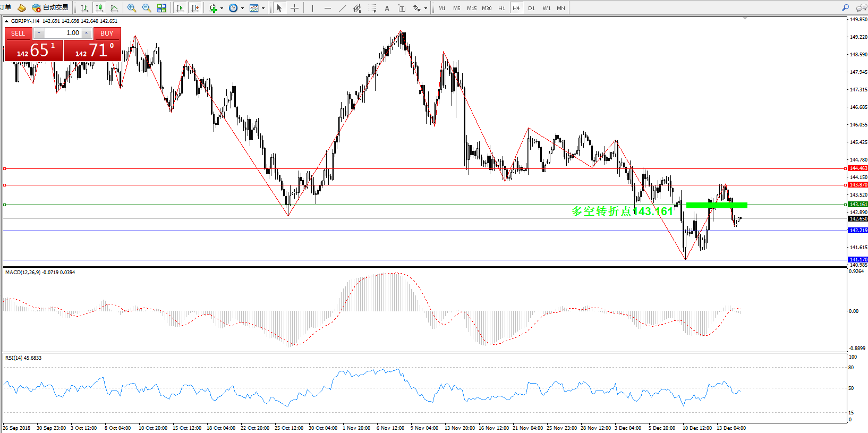Toggle the chart auto-scroll button
This screenshot has height=433, width=868.
[x=180, y=8]
